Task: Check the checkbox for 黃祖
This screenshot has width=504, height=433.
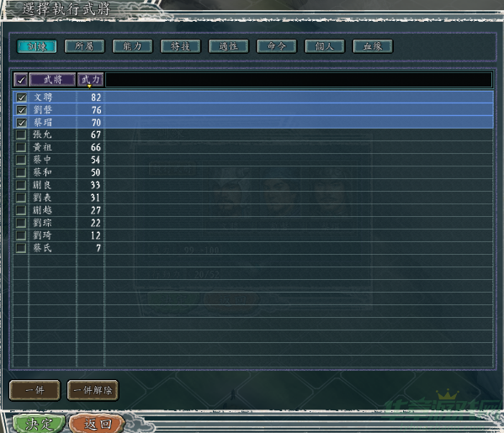Action: click(21, 147)
